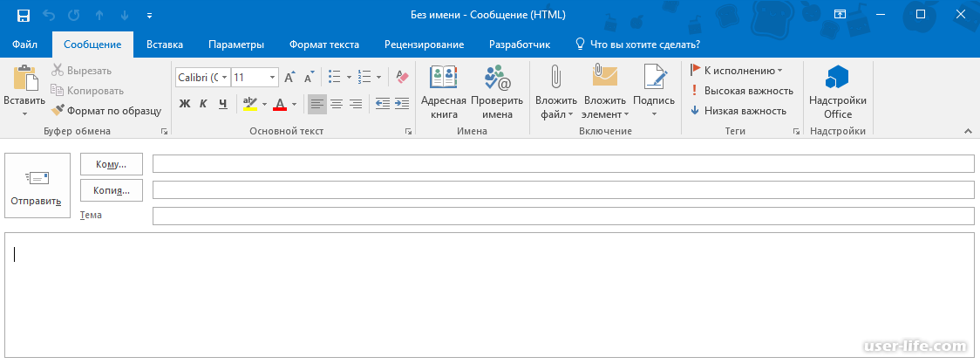Click Ribbon display options icon in title bar
The image size is (980, 364).
pos(840,14)
